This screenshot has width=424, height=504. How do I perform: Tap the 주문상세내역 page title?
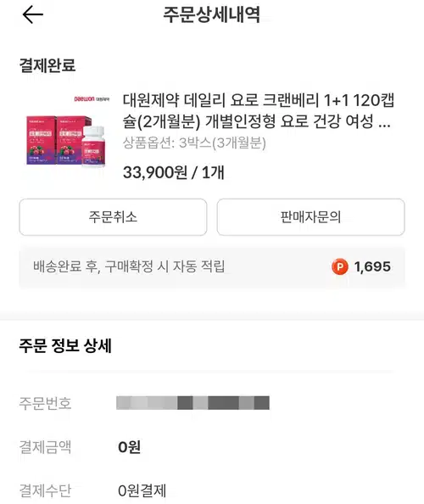pos(212,14)
